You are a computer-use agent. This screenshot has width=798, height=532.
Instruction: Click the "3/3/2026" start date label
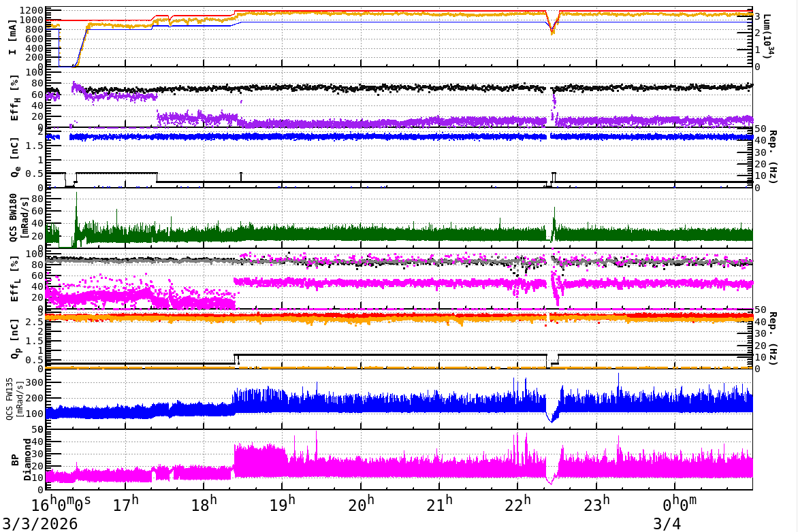tap(39, 523)
